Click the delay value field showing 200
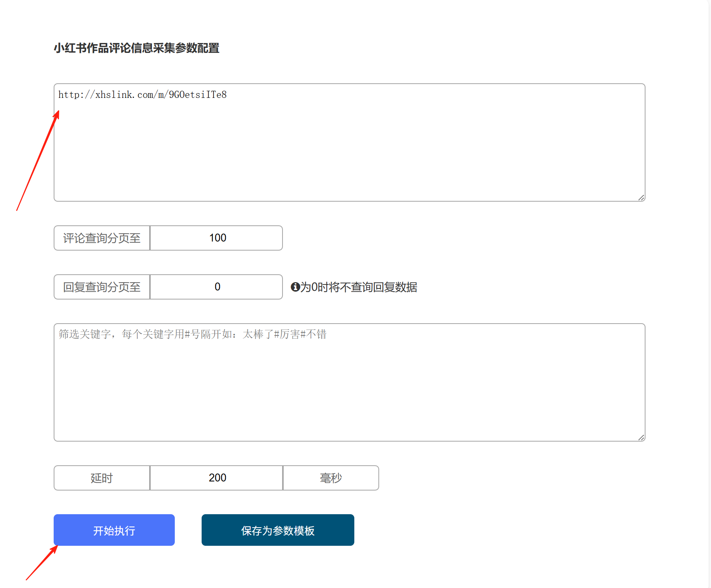The height and width of the screenshot is (588, 711). (217, 478)
